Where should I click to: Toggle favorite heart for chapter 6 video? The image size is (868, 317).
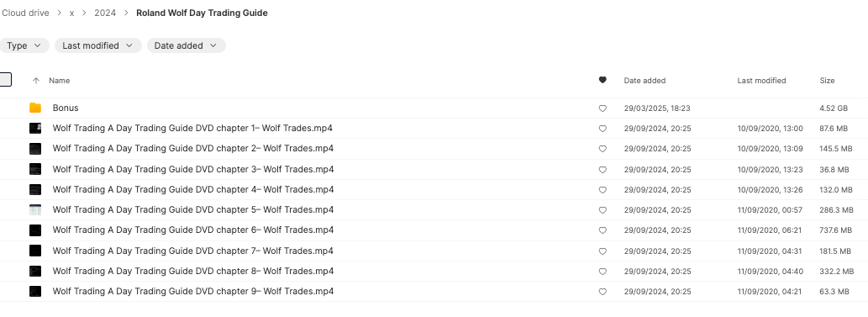602,230
